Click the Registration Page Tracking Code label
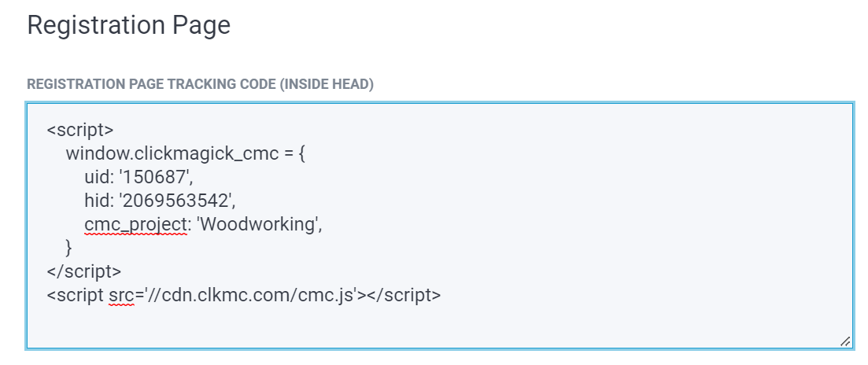This screenshot has height=365, width=868. click(x=199, y=83)
